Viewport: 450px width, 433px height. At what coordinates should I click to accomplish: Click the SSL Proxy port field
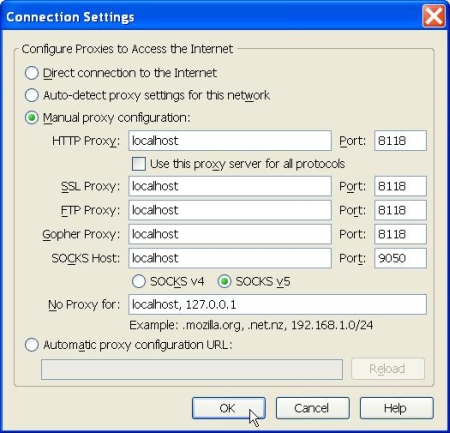[400, 186]
